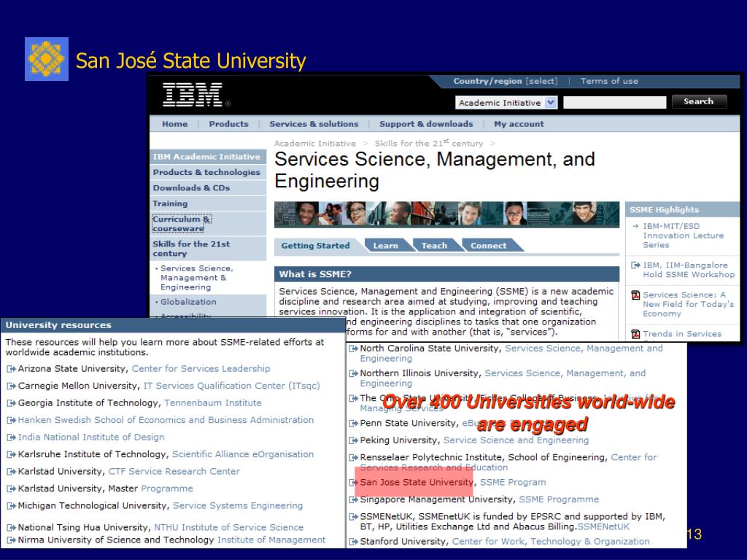Click link icon beside Stanford University
Screen dimensions: 747x560
pos(353,542)
